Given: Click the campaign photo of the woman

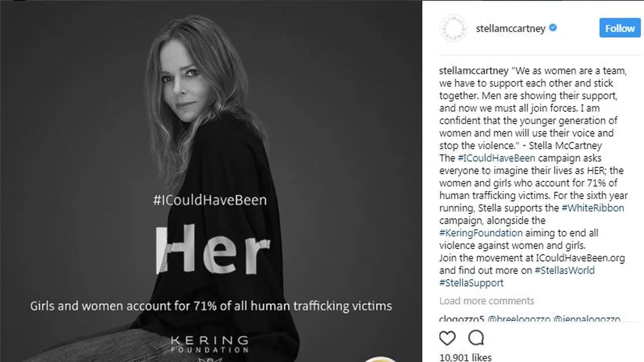Looking at the screenshot, I should coord(211,181).
